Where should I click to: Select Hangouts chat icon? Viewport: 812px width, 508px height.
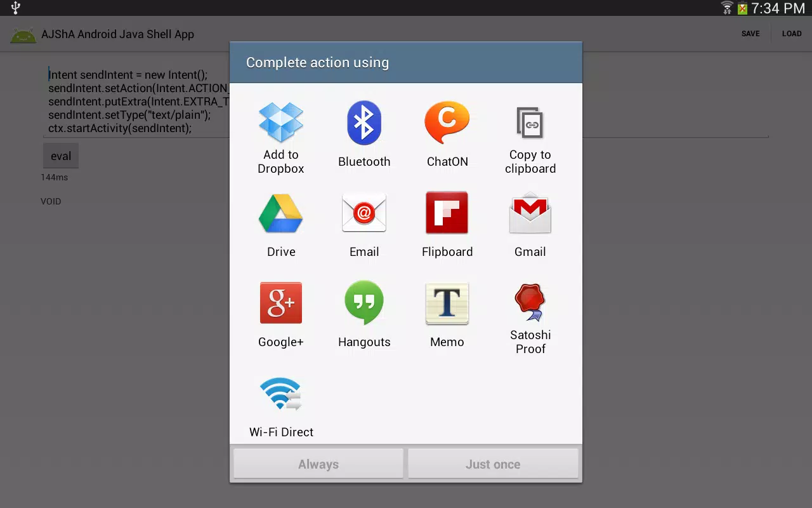coord(364,304)
